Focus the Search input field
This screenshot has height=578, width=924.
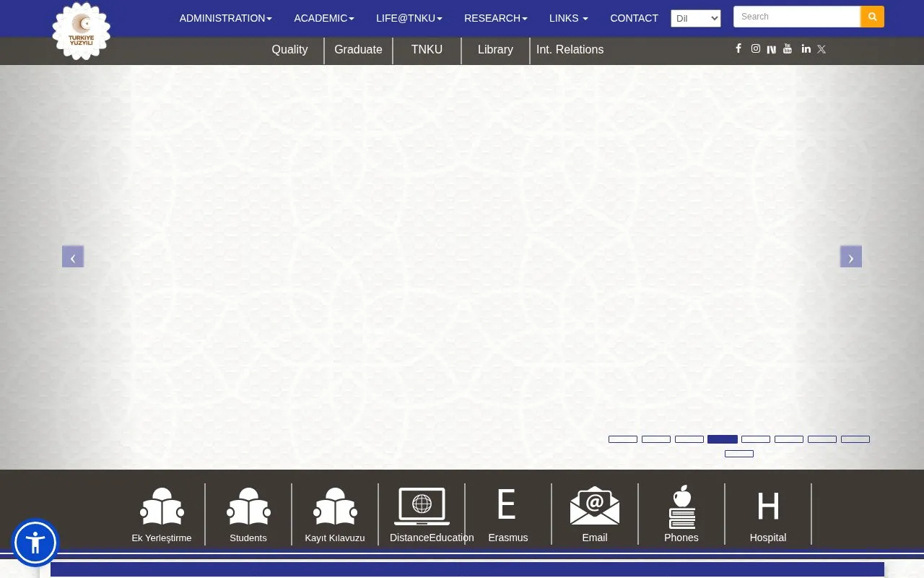797,17
